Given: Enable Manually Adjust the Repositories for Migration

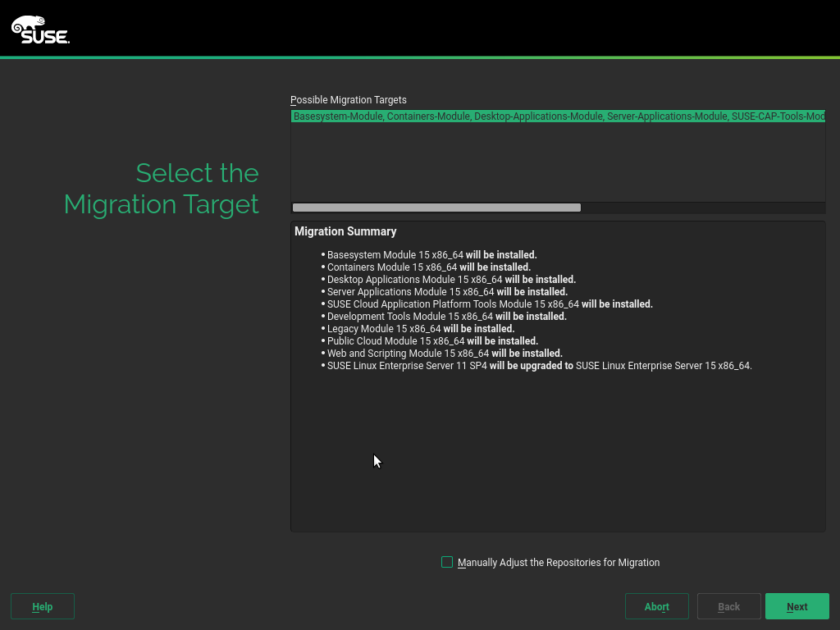Looking at the screenshot, I should [447, 562].
